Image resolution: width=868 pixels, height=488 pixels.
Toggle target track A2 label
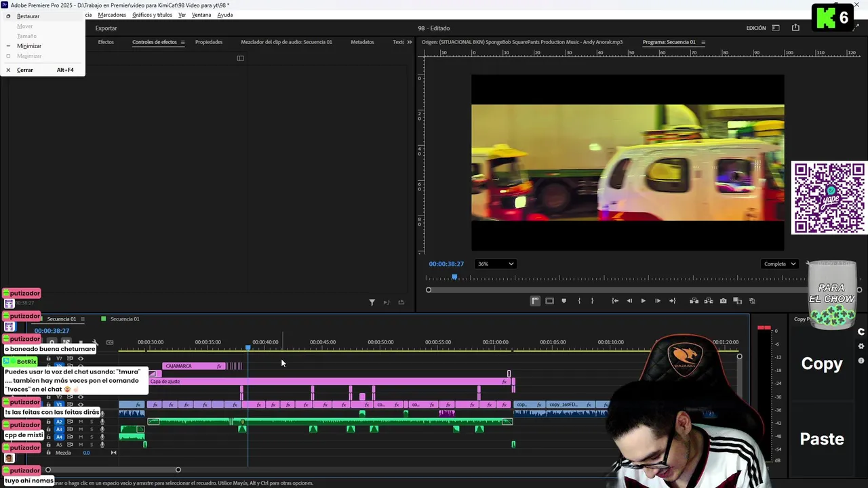pyautogui.click(x=59, y=422)
